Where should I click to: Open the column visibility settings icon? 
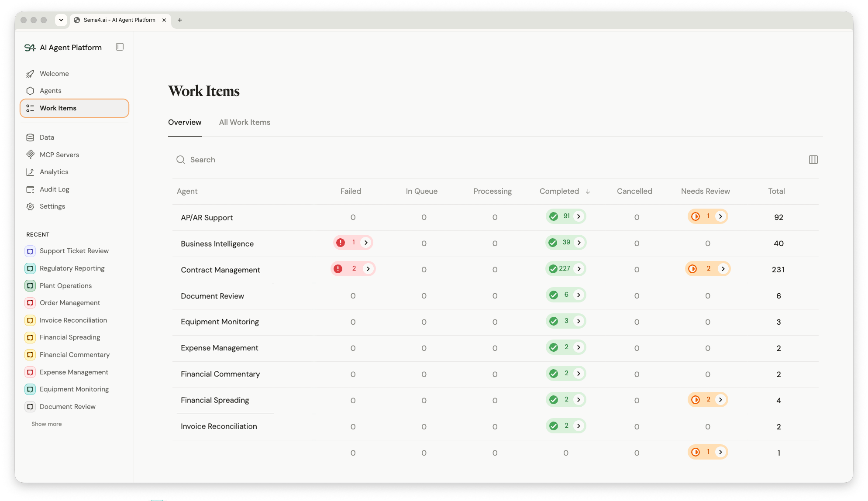pos(813,160)
